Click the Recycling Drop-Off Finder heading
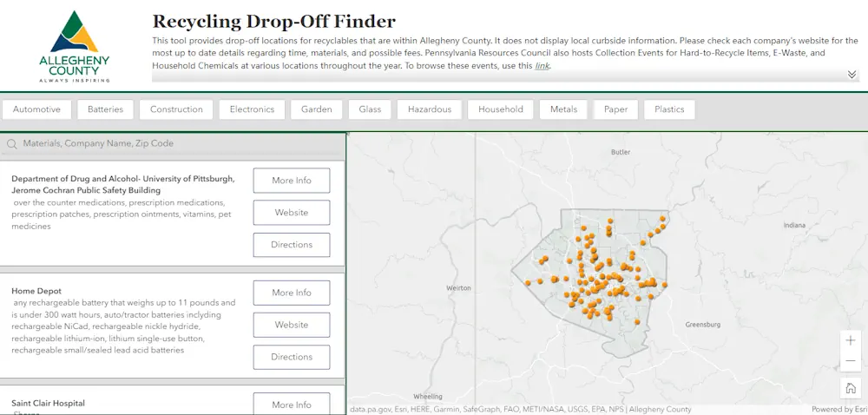 coord(274,22)
